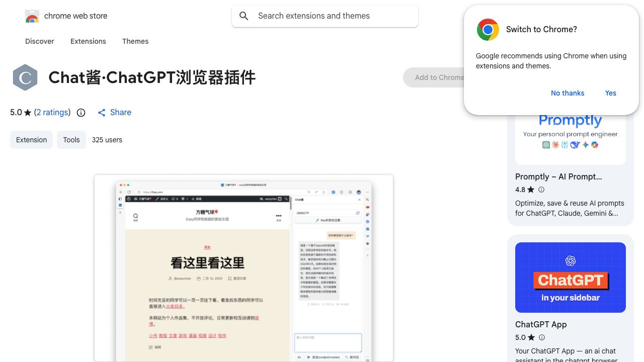Viewport: 644px width, 362px height.
Task: Click ChatGPT App rating info icon
Action: (541, 337)
